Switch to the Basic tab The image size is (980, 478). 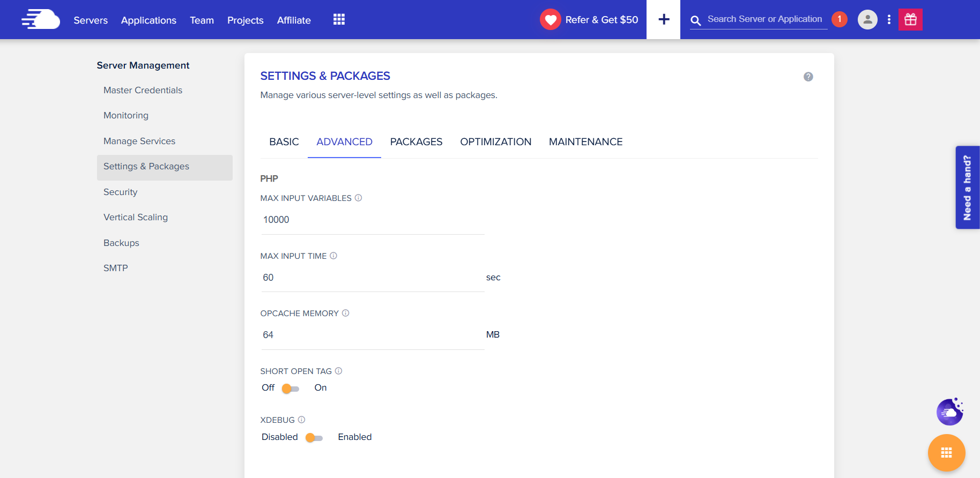pyautogui.click(x=284, y=142)
